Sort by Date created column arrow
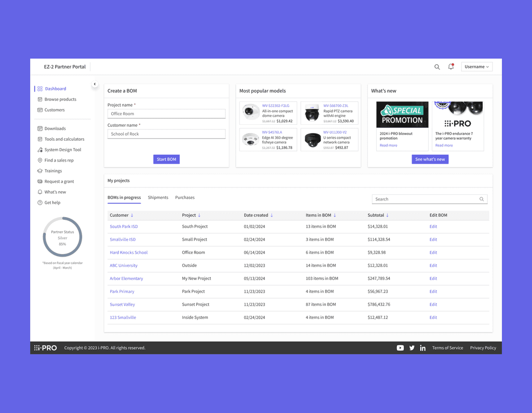 272,215
